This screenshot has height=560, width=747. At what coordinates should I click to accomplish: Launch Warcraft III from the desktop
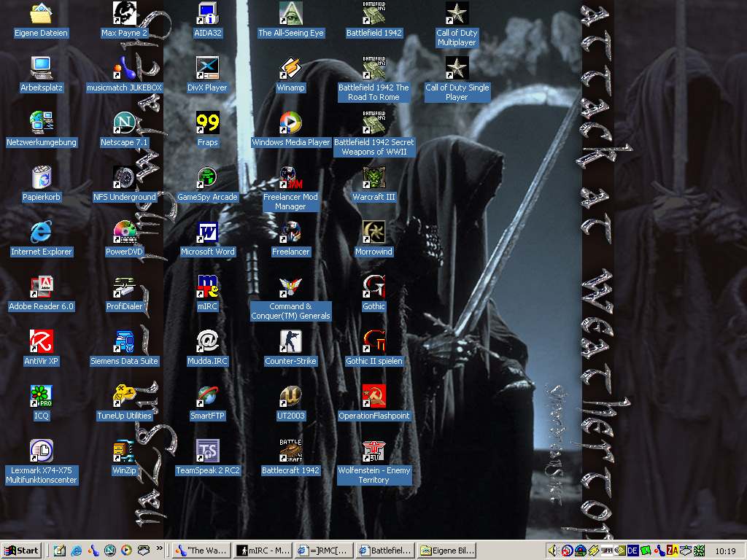[x=374, y=178]
